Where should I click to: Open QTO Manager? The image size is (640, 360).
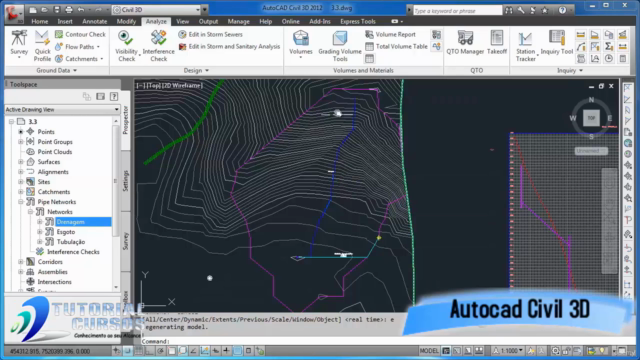pos(465,43)
